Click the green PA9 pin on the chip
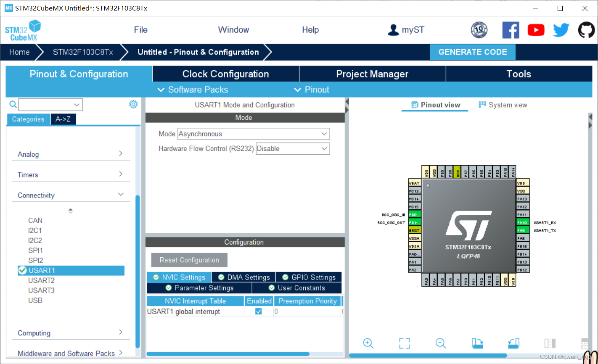 pos(523,230)
